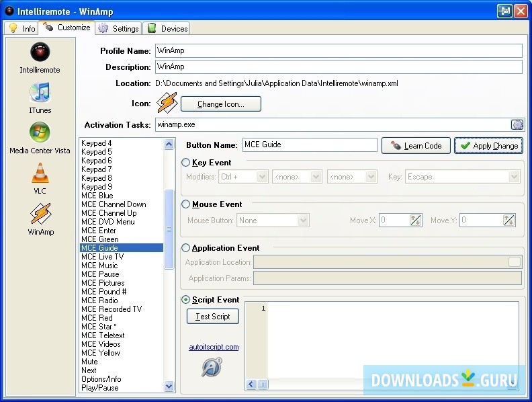Screen dimensions: 532x402
Task: Select MCE Recorded TV in the list
Action: (x=122, y=309)
